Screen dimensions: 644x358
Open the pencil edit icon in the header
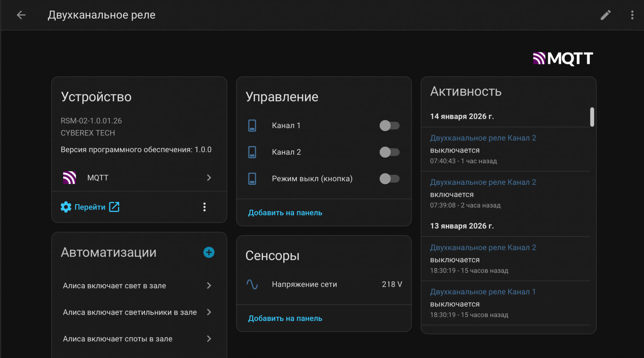point(605,15)
